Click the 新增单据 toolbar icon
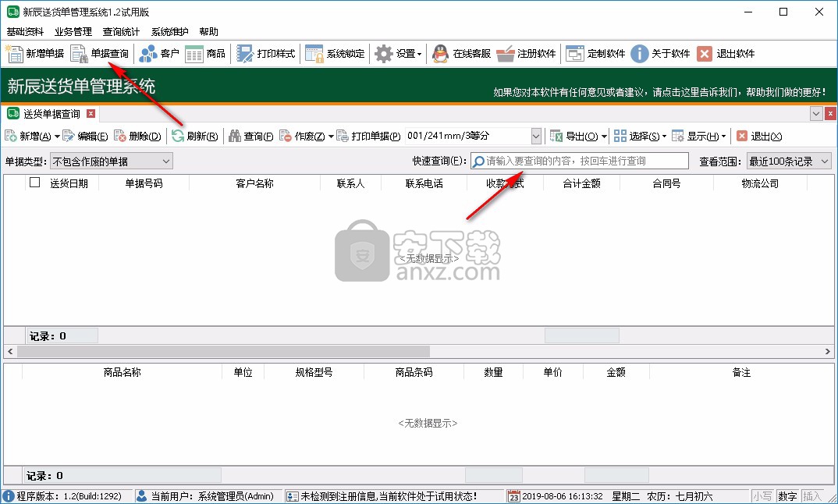The height and width of the screenshot is (504, 838). click(x=14, y=54)
